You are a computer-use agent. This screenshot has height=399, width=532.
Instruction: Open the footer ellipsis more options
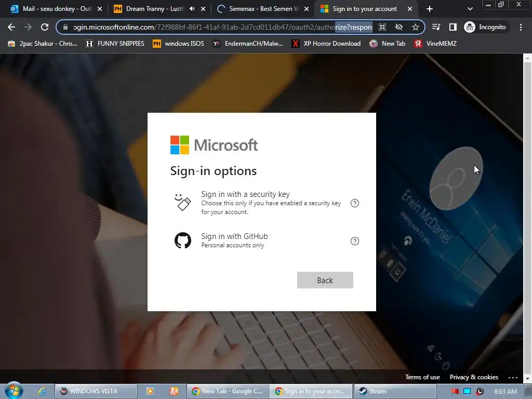click(513, 377)
